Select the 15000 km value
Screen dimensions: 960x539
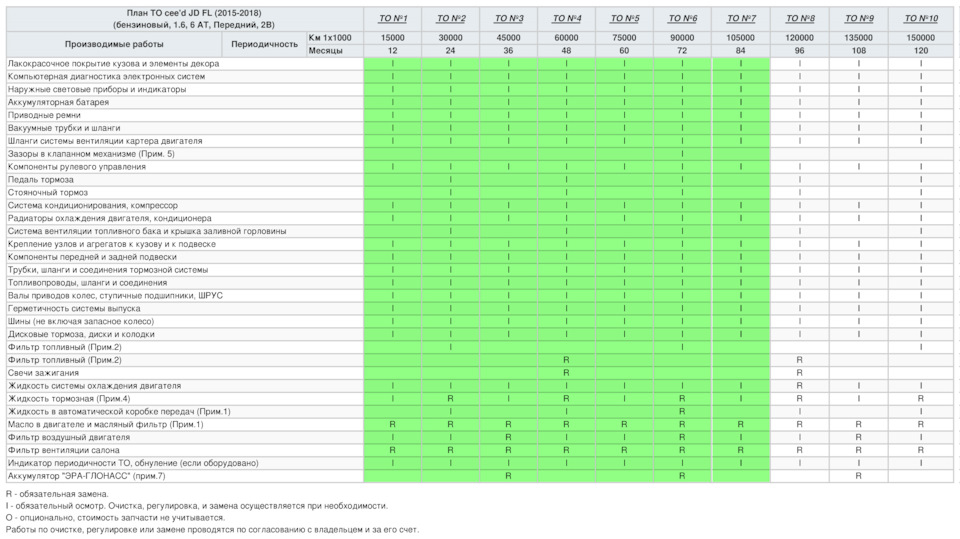click(392, 37)
